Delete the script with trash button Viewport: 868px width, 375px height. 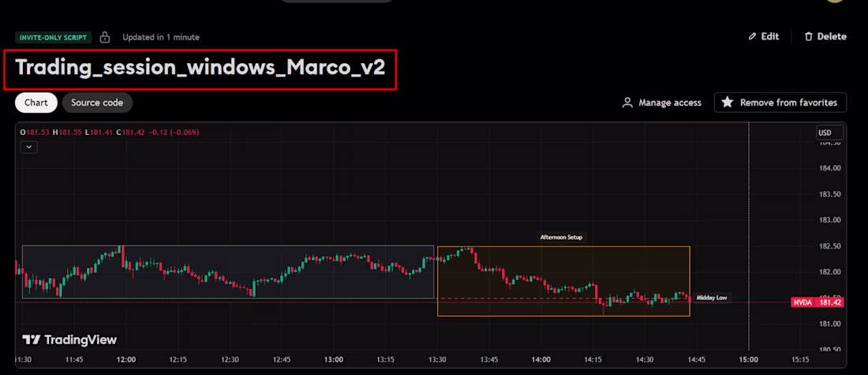click(825, 36)
